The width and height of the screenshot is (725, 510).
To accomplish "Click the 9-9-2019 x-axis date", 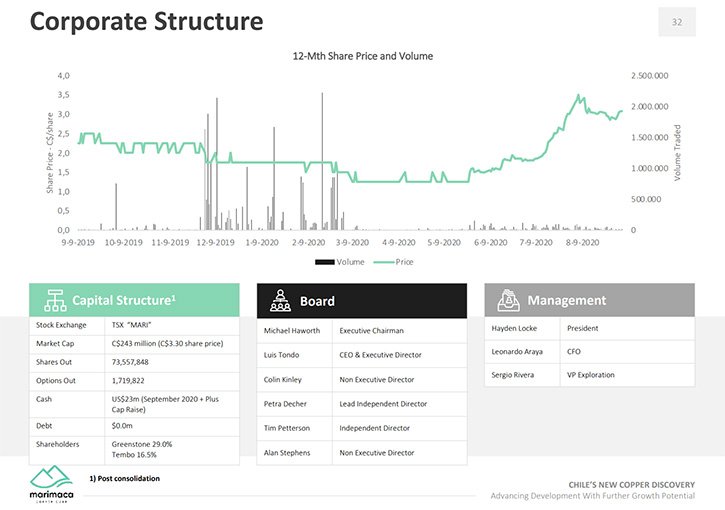I will pos(78,242).
